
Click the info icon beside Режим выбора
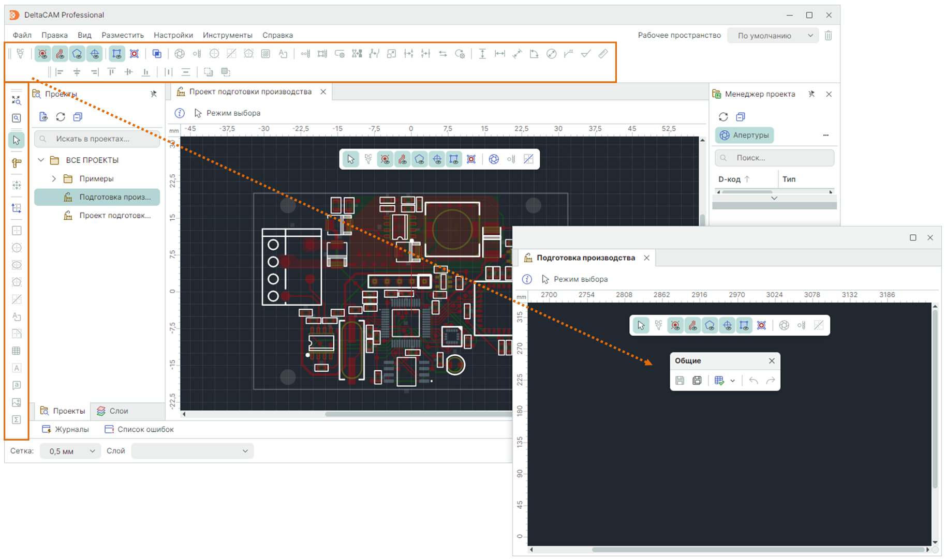point(180,113)
